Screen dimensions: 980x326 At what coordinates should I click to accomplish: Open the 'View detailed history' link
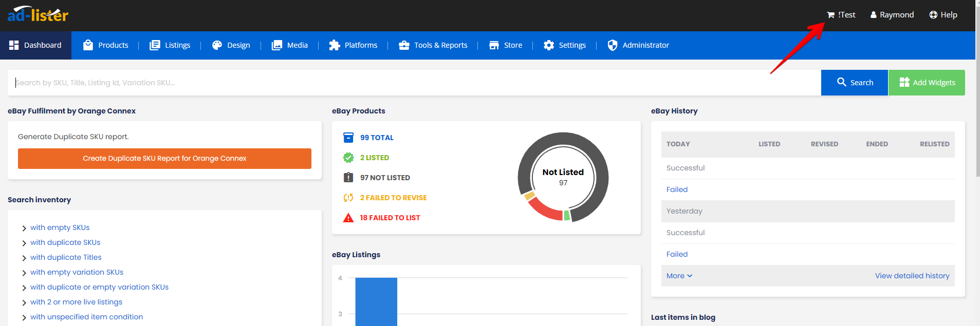click(x=912, y=276)
